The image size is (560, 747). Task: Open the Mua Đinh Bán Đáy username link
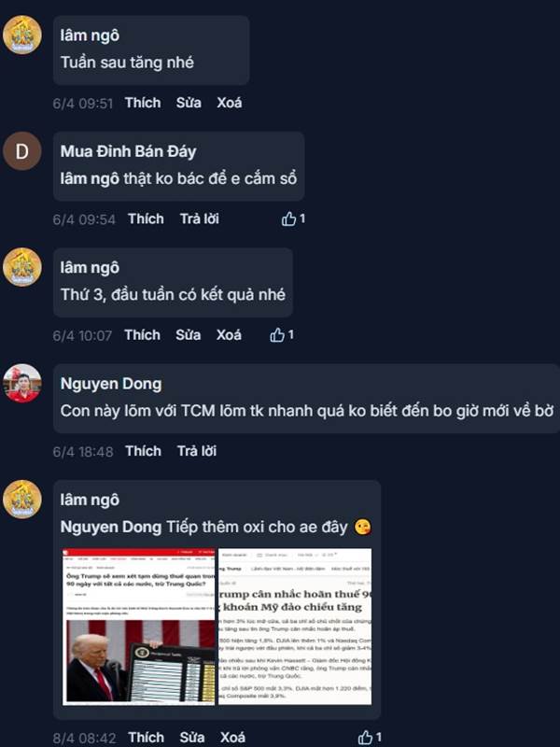(128, 151)
